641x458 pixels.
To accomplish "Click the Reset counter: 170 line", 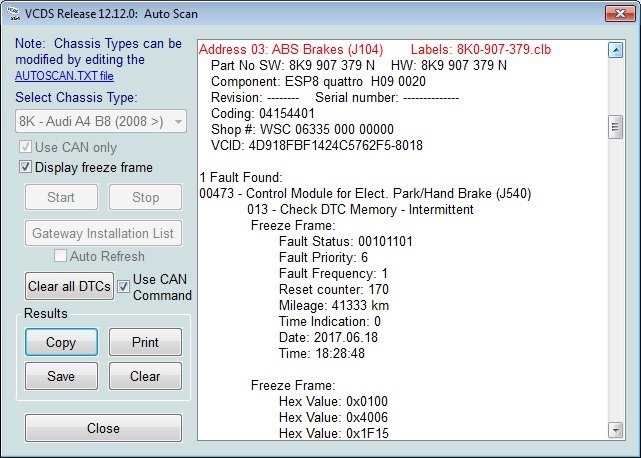I will (x=334, y=289).
